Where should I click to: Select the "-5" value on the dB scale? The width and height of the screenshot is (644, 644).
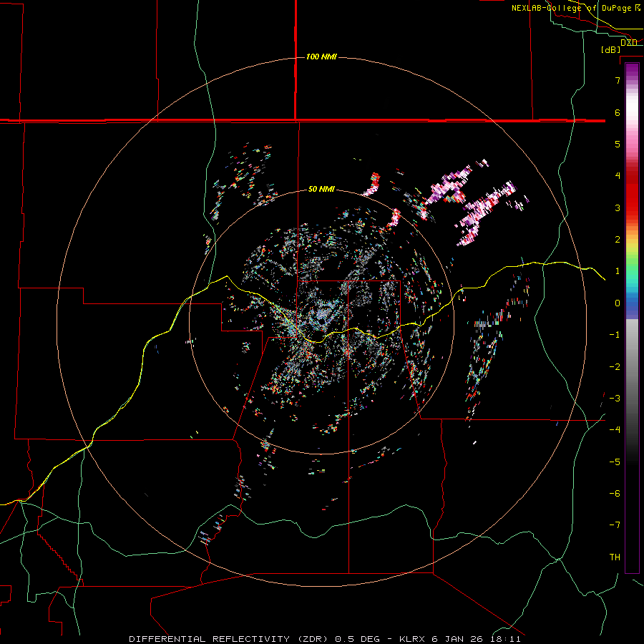click(x=615, y=462)
